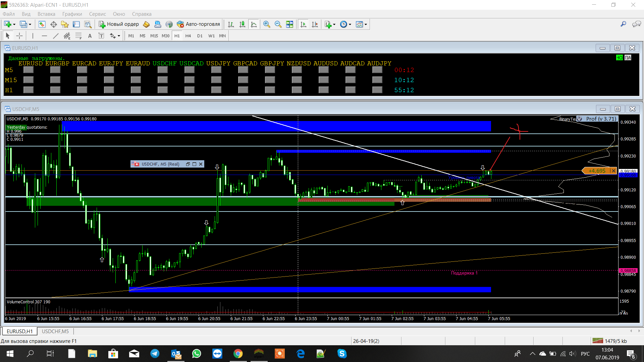Viewport: 644px width, 362px height.
Task: Click the +4.69$ profit label
Action: (x=597, y=171)
